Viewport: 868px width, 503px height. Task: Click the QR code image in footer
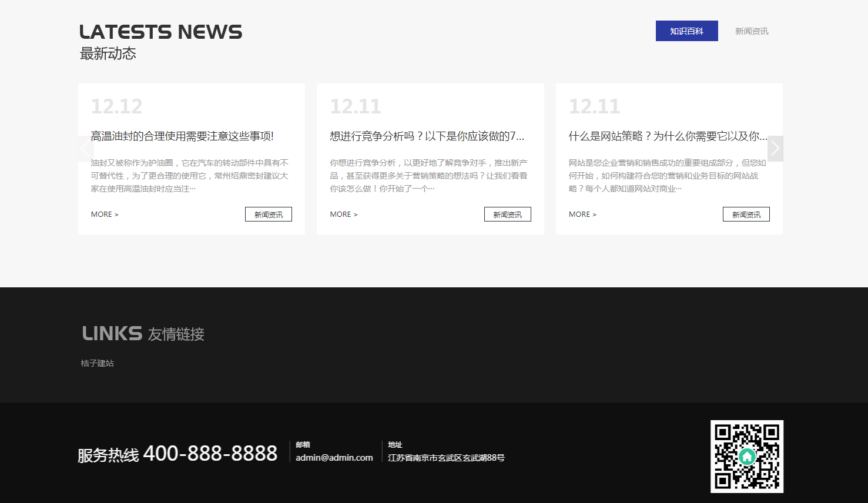pyautogui.click(x=746, y=456)
